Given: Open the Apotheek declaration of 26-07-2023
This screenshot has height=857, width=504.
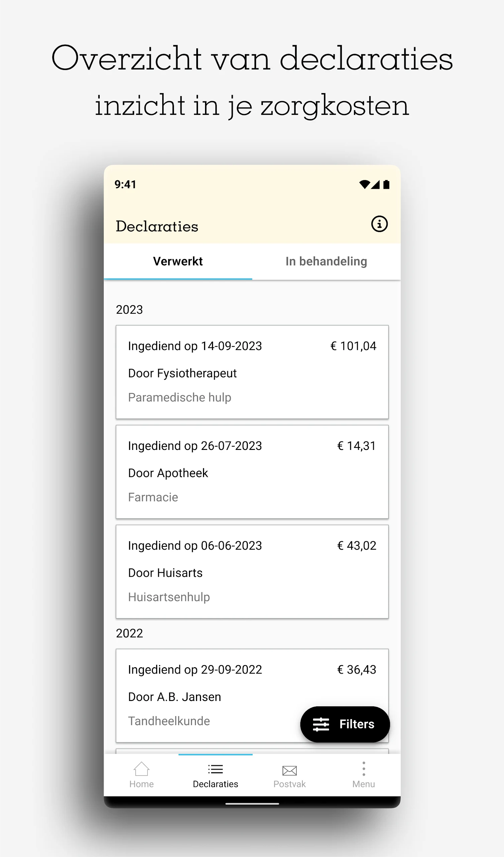Looking at the screenshot, I should coord(252,472).
